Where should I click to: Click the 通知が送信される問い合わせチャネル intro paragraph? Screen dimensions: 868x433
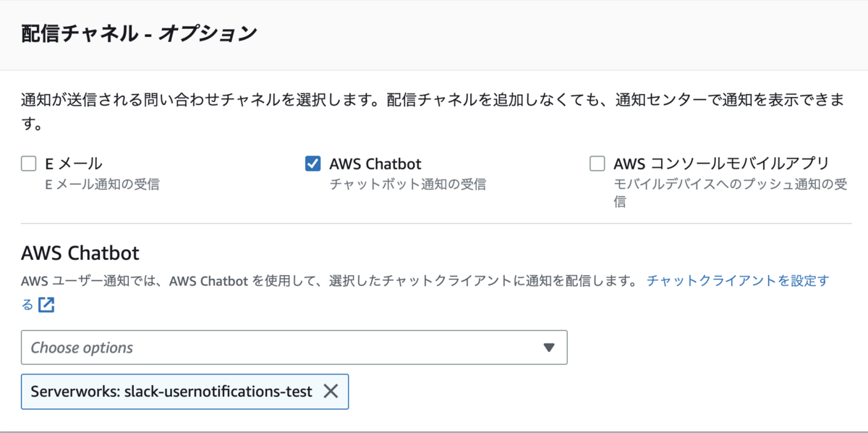click(x=432, y=112)
